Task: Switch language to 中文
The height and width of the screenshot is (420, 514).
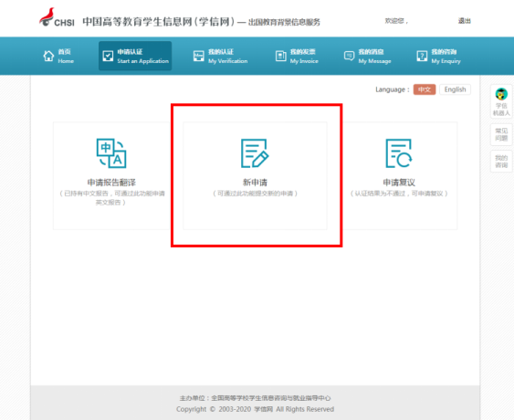Action: click(x=425, y=89)
